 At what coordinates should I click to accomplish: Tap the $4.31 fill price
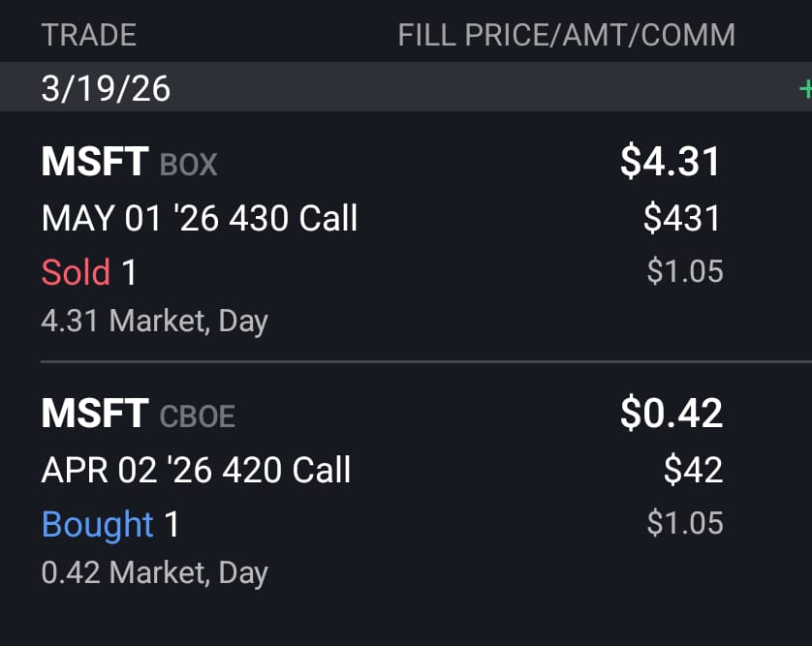(671, 162)
